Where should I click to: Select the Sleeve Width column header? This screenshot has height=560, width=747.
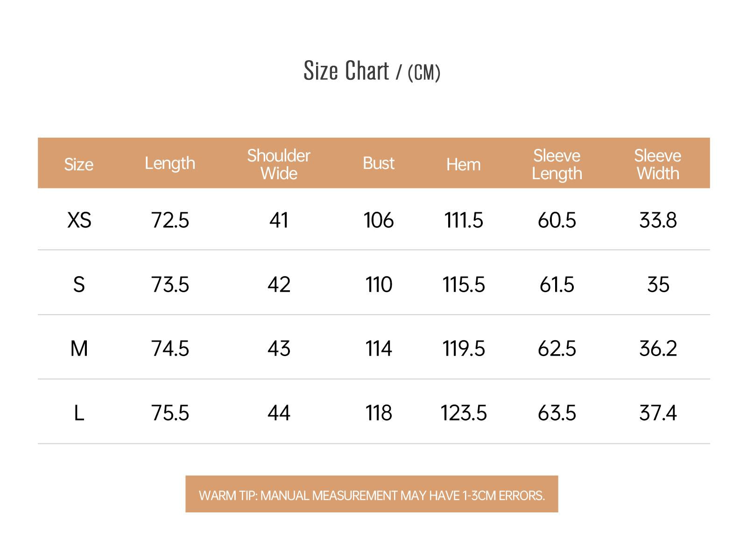point(658,164)
